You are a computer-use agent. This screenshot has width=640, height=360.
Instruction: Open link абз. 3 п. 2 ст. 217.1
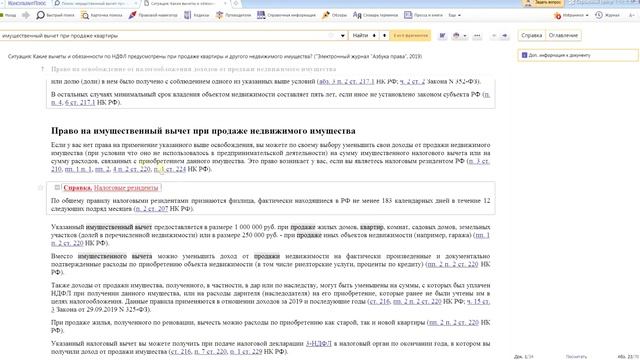click(346, 81)
